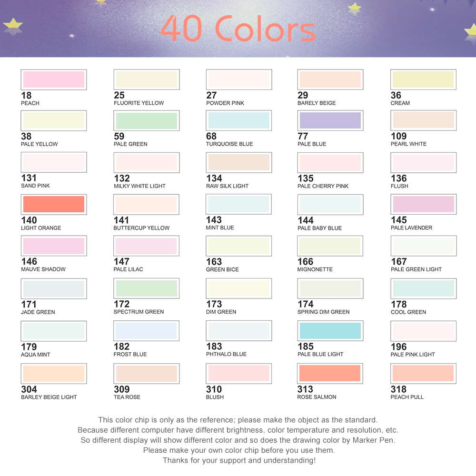Select the 29 Barely Beige swatch

(x=330, y=79)
